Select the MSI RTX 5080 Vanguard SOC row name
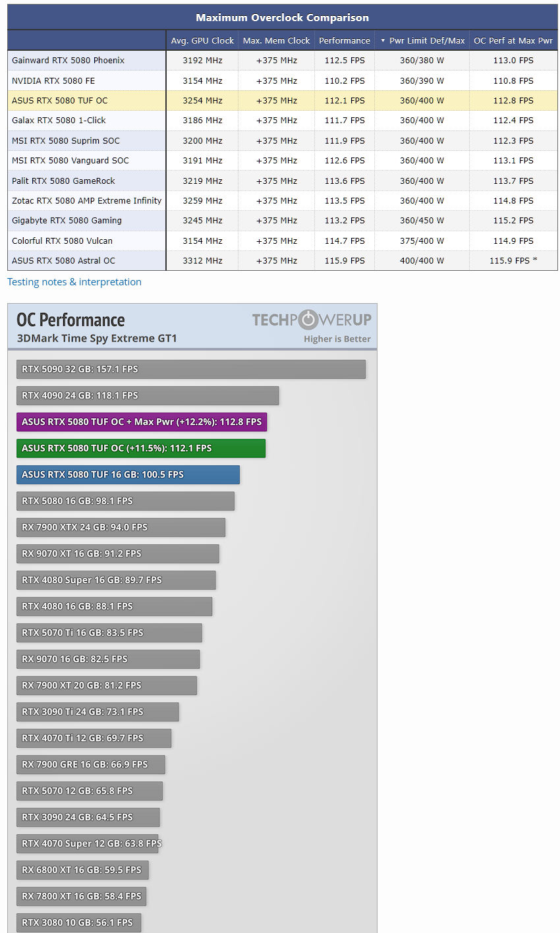 pos(70,161)
